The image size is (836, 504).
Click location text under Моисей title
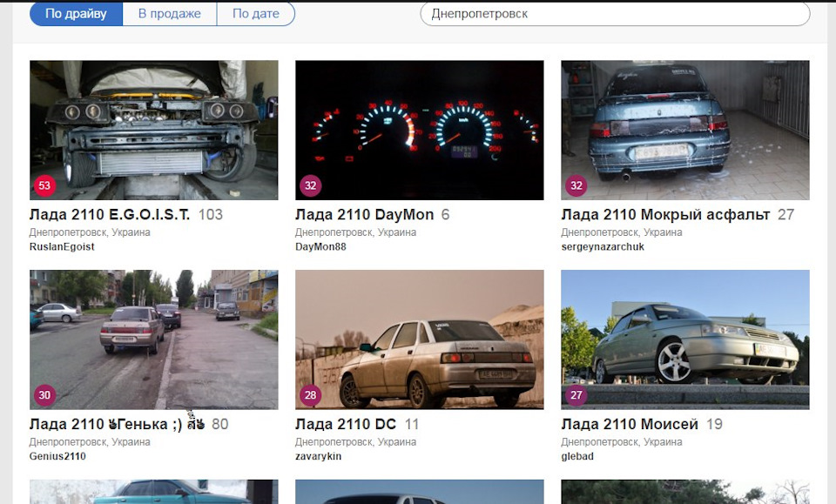(622, 441)
